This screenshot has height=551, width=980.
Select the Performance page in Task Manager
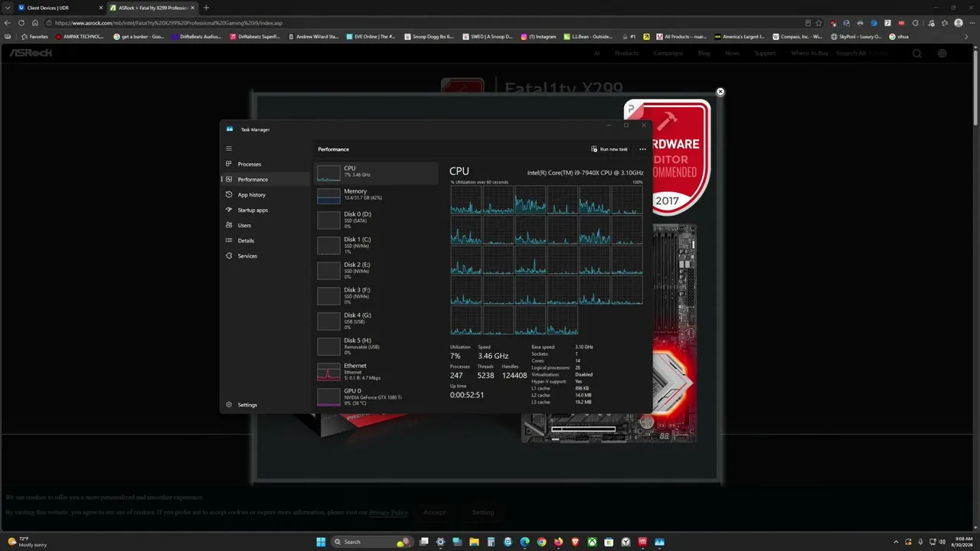click(x=265, y=179)
